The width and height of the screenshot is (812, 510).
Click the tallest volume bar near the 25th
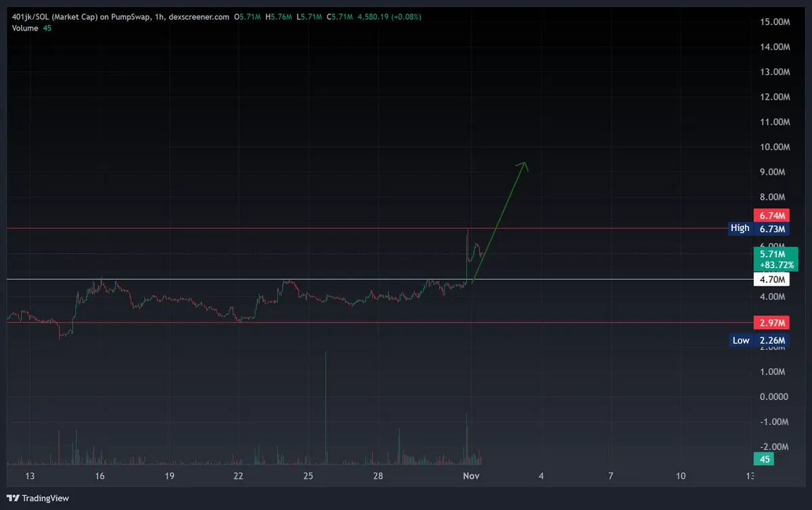point(326,408)
